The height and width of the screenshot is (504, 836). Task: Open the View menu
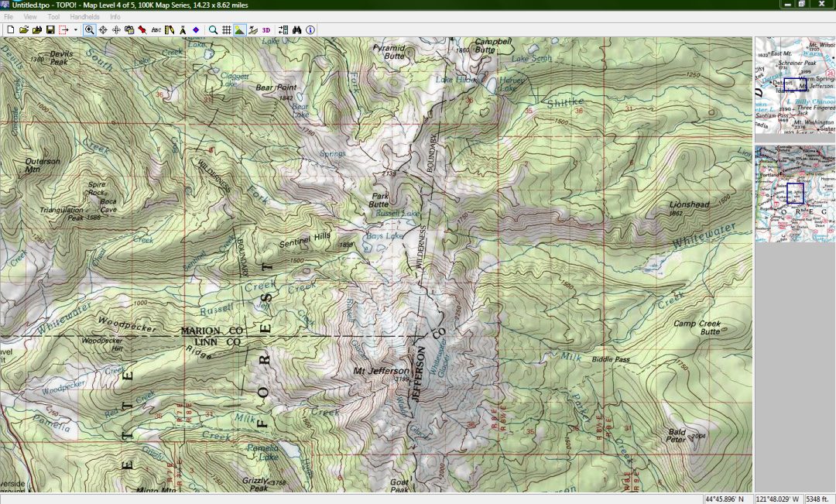pyautogui.click(x=30, y=16)
